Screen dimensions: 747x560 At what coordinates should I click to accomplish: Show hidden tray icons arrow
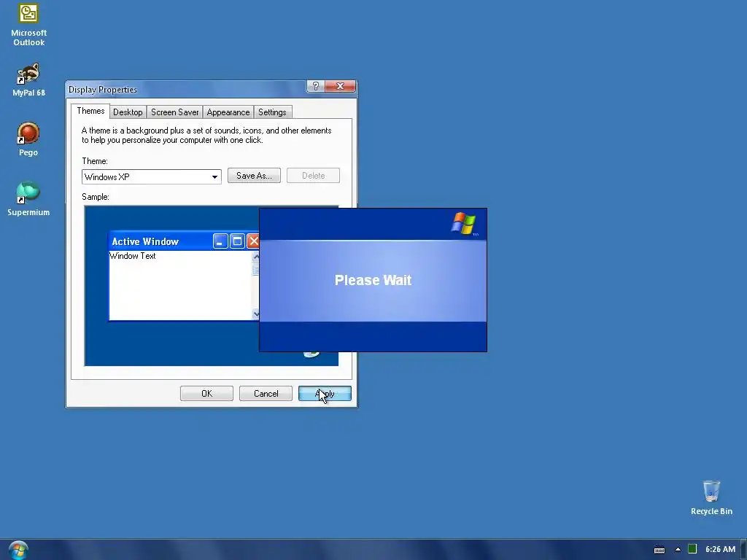coord(678,549)
